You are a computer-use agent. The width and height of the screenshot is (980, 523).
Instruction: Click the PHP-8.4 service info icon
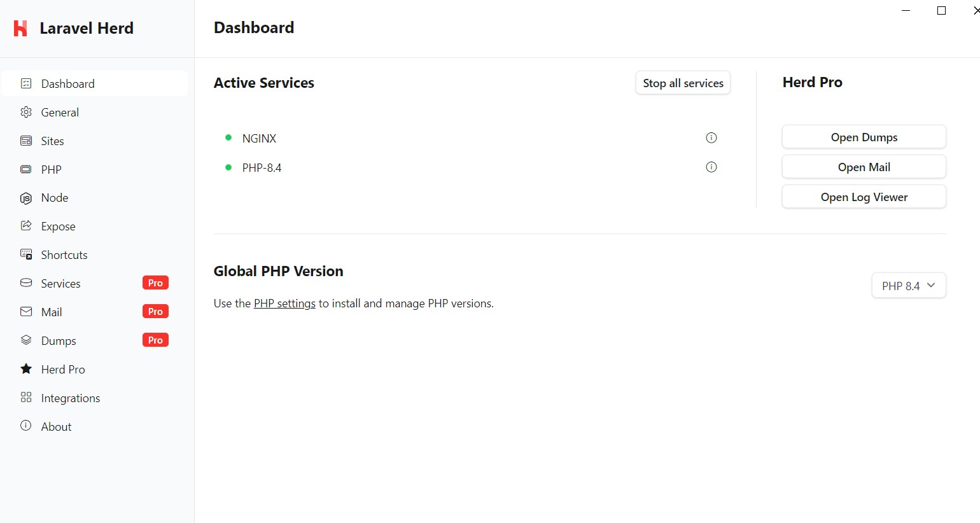pos(711,167)
